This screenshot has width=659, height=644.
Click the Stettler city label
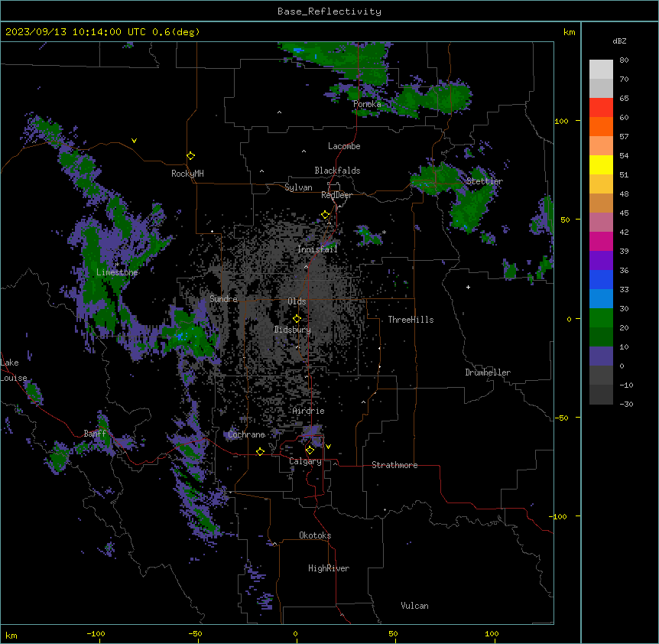pos(485,181)
